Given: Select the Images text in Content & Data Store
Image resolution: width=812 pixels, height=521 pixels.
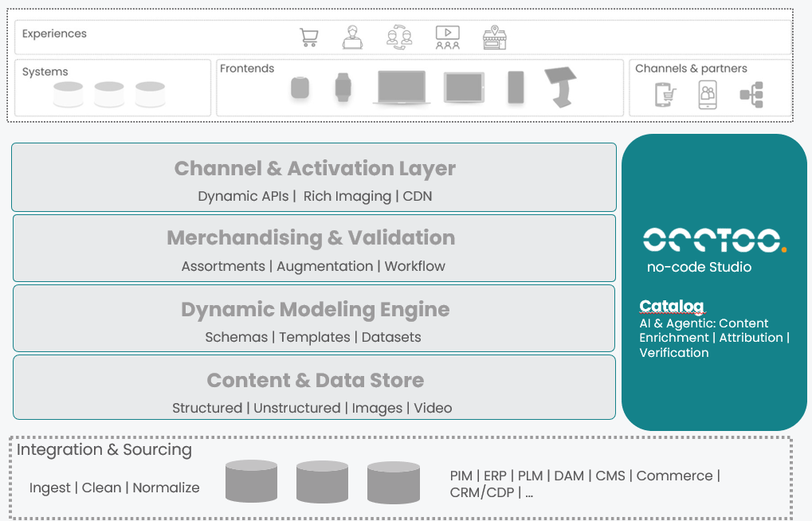Looking at the screenshot, I should pos(377,408).
